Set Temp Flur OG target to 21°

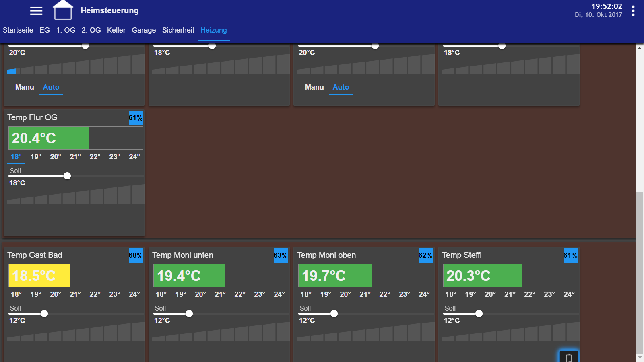[x=75, y=157]
